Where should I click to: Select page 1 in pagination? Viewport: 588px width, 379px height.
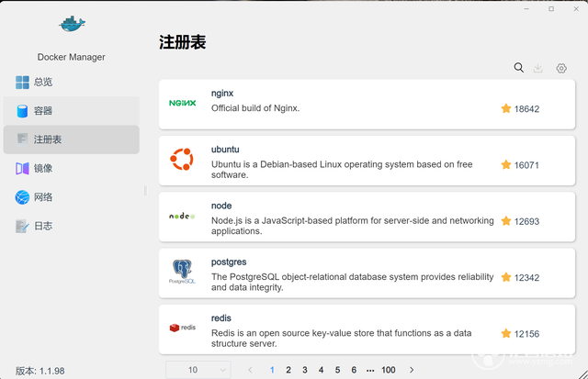pos(272,370)
